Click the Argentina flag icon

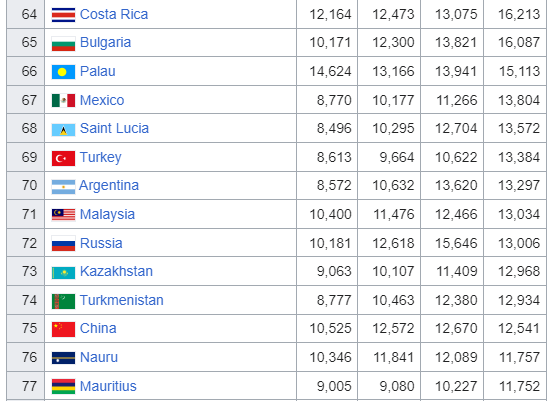[x=63, y=187]
